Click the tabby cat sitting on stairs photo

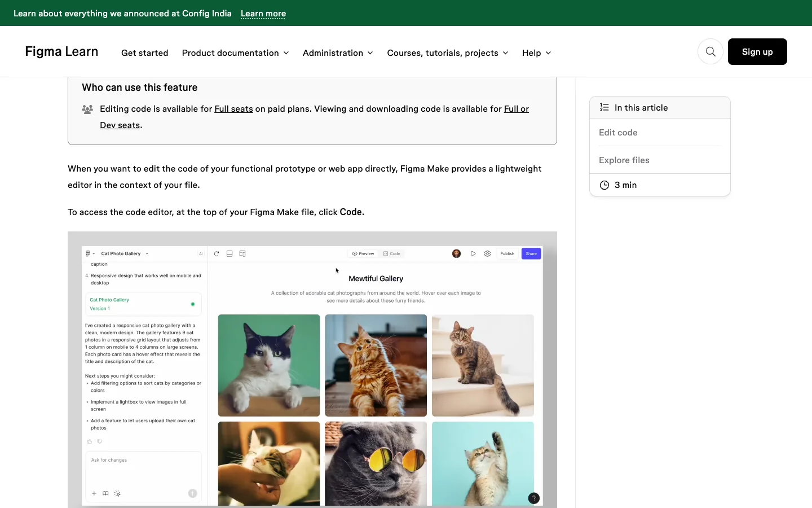point(483,365)
